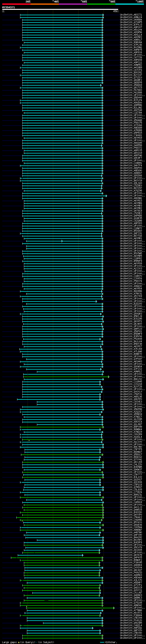The image size is (146, 644).
Task: Select the UniRef100_P49153 label
Action: click(x=131, y=572)
